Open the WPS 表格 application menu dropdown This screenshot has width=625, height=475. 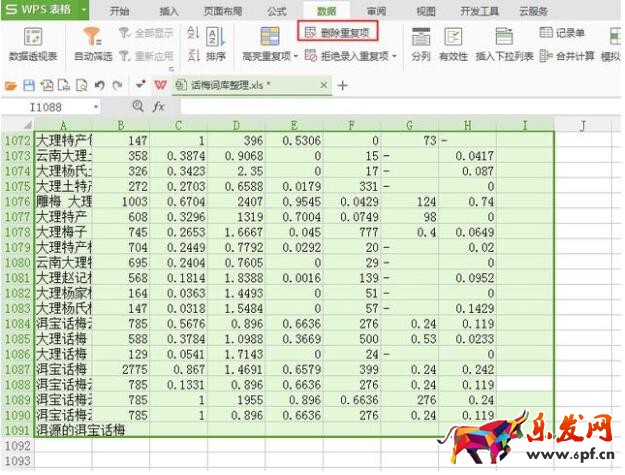pyautogui.click(x=83, y=11)
